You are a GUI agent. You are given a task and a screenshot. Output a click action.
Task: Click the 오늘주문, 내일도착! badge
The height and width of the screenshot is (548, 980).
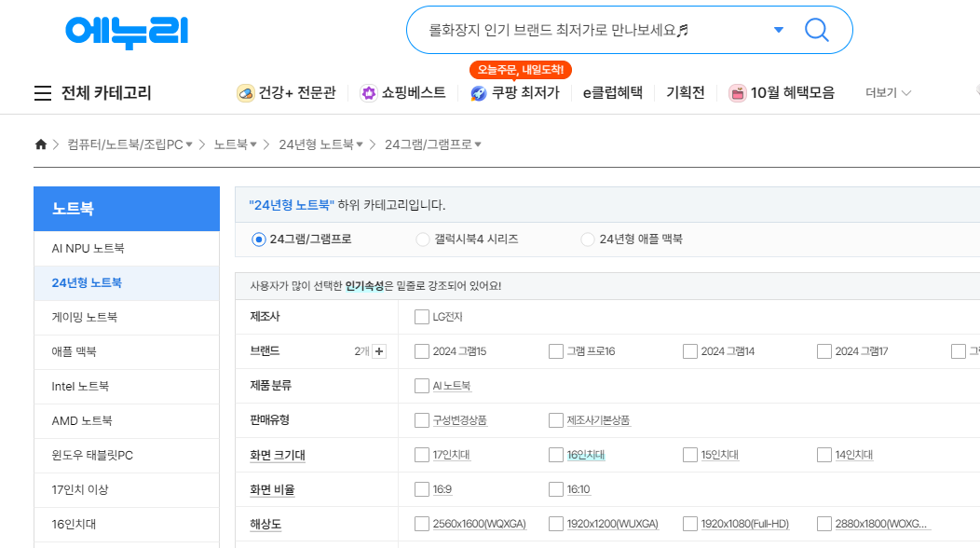pyautogui.click(x=520, y=70)
